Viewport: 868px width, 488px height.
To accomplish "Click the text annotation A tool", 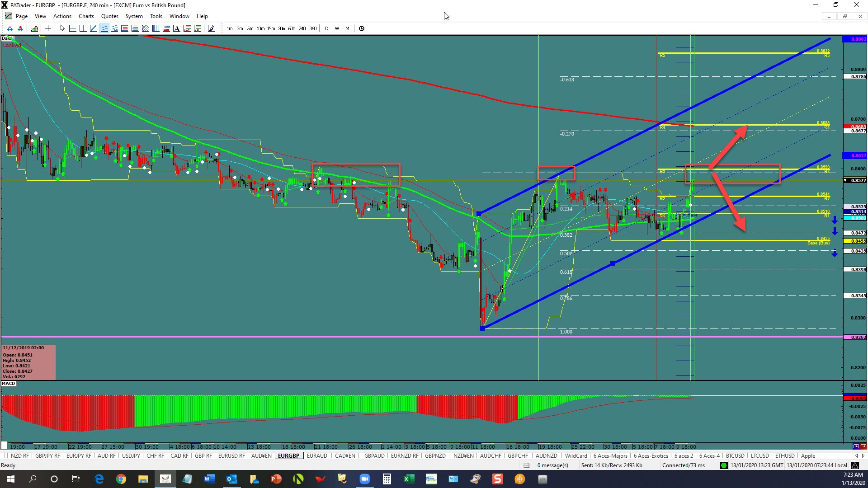I will [x=176, y=28].
